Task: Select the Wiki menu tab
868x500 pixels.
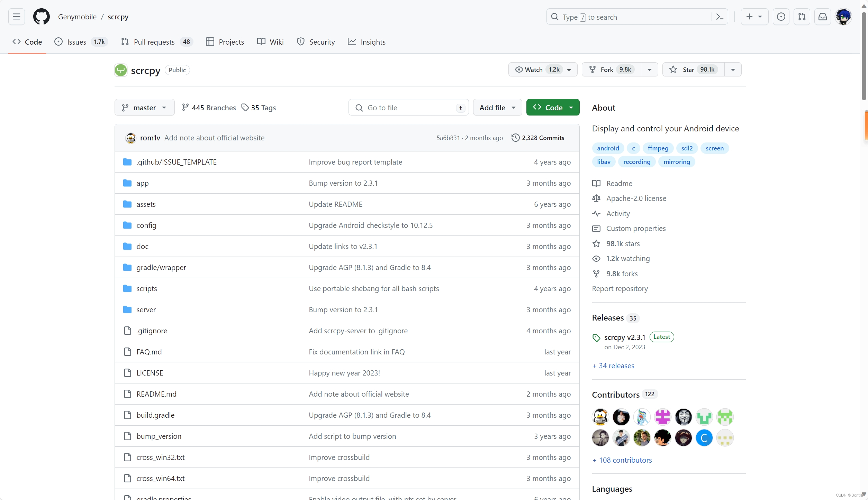Action: pyautogui.click(x=277, y=41)
